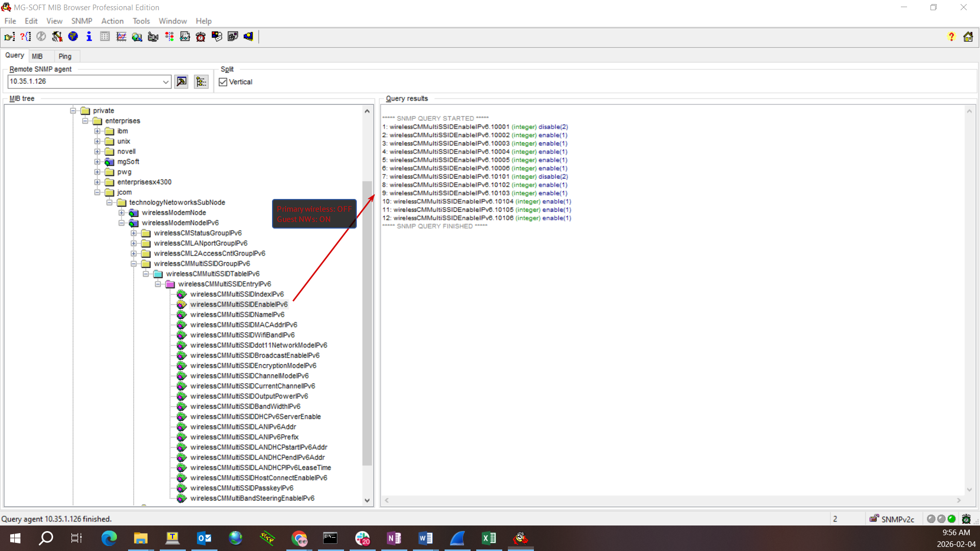
Task: Click the red alarm clock toolbar icon
Action: [201, 37]
